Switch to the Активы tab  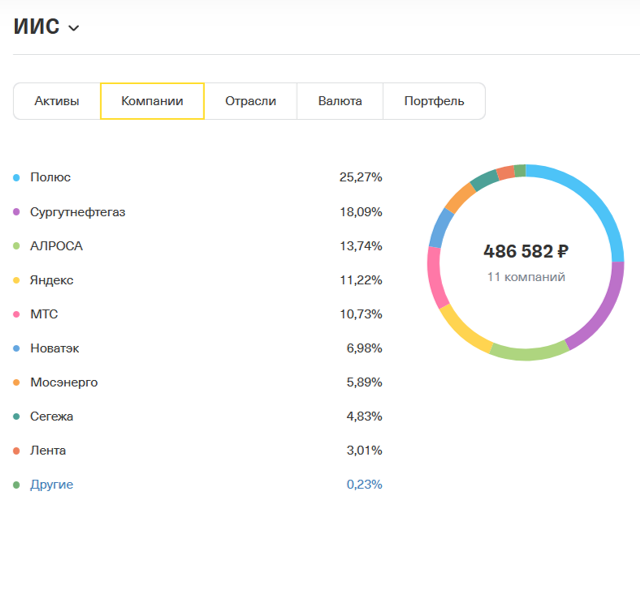57,101
